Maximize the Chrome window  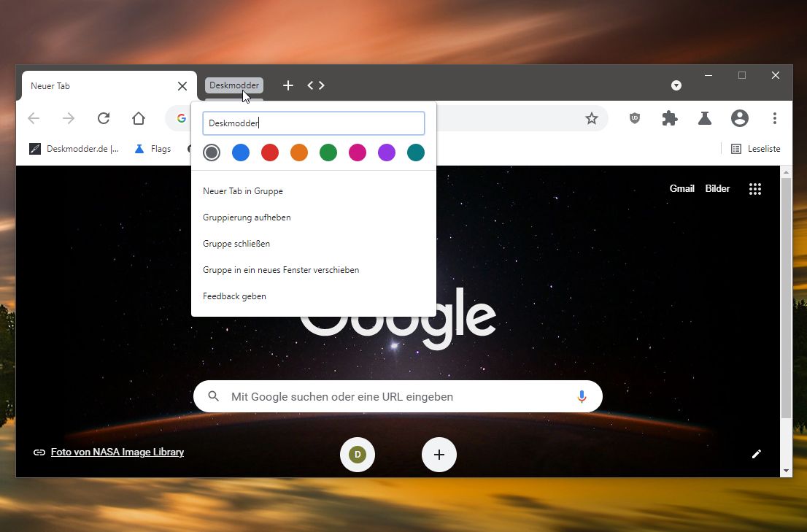(742, 75)
